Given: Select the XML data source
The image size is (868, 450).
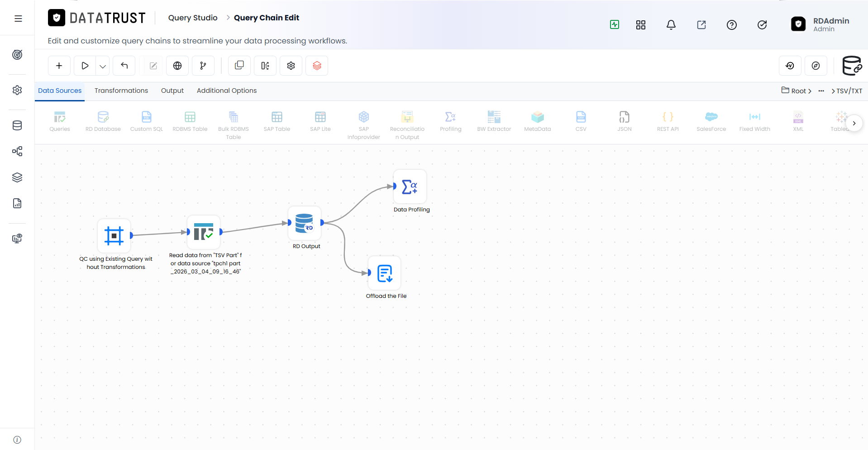Looking at the screenshot, I should coord(798,121).
